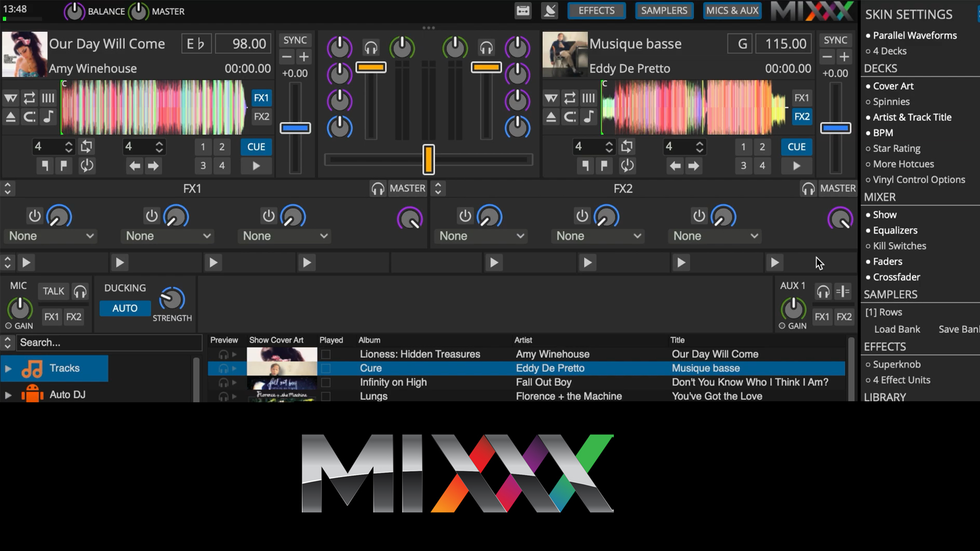Screen dimensions: 980x551
Task: Jump backward with beatjump arrow on left deck
Action: click(x=135, y=166)
